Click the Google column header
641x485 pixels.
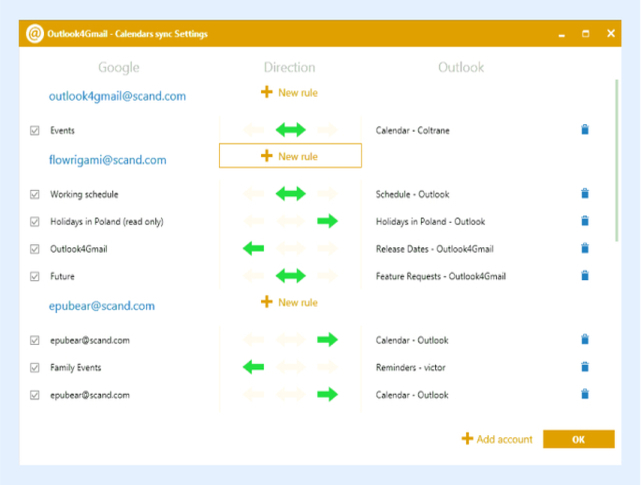(x=119, y=67)
